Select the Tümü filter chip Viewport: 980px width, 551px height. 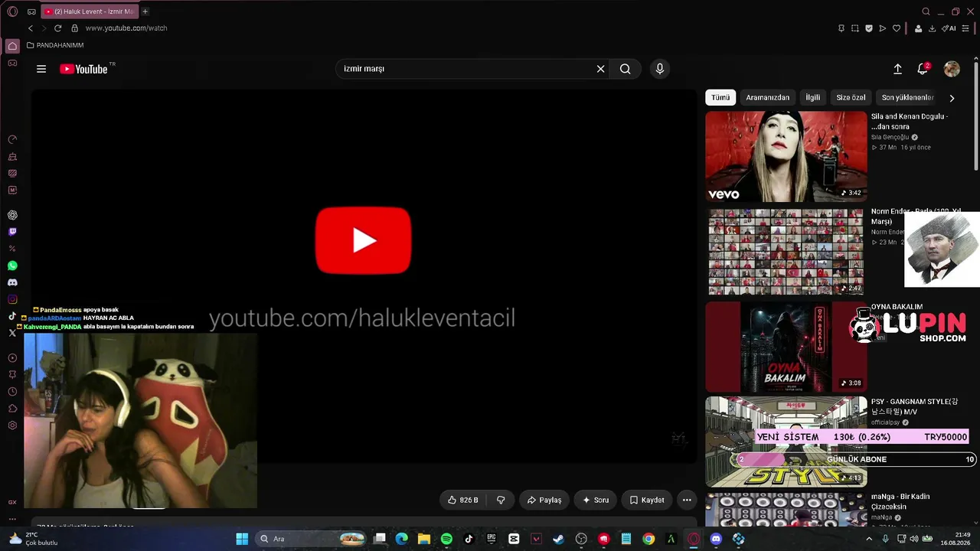(720, 97)
